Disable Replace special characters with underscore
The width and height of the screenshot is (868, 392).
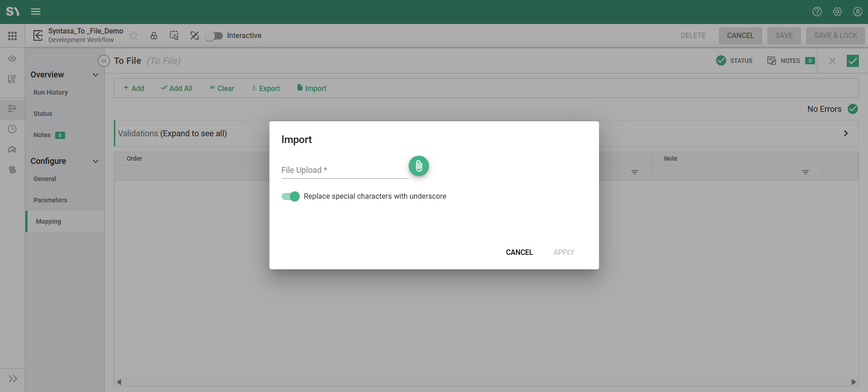click(x=290, y=196)
